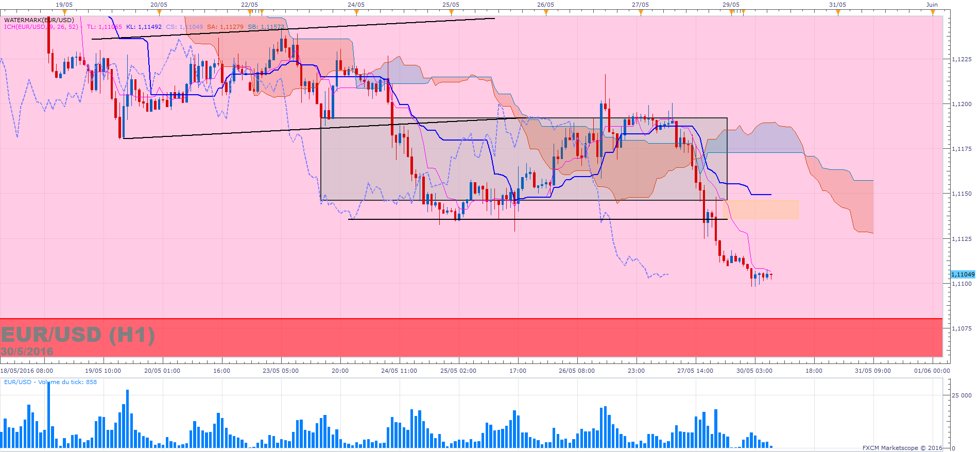This screenshot has height=452, width=980.
Task: Click the SB: 1,11573 legend value
Action: [266, 27]
